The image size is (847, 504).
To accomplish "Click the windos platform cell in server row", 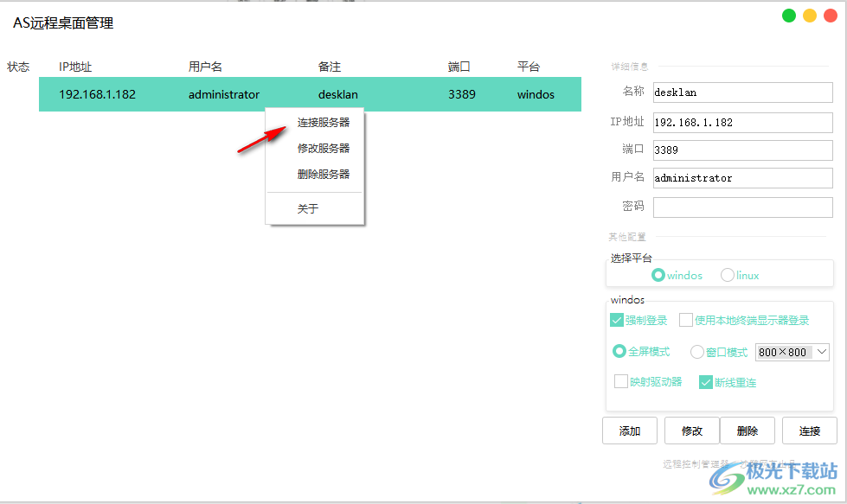I will 536,94.
